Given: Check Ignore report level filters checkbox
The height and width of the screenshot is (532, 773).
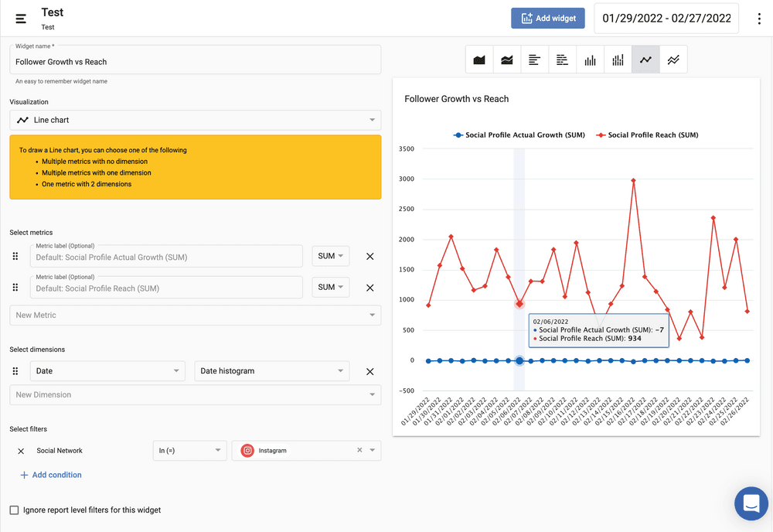Looking at the screenshot, I should 14,510.
